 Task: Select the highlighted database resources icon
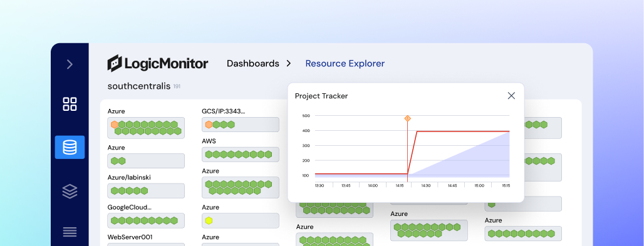click(70, 147)
